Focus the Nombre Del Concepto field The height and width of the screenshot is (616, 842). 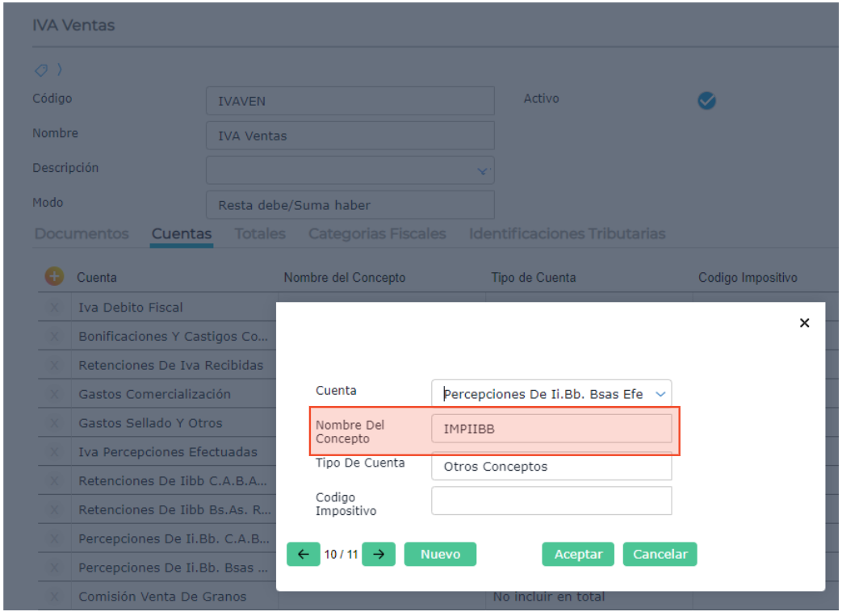pyautogui.click(x=551, y=430)
